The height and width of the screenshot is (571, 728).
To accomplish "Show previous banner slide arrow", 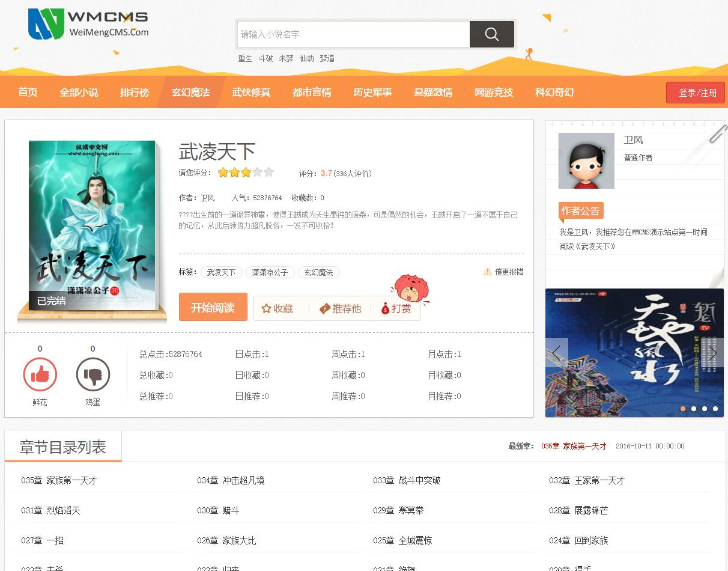I will [557, 353].
